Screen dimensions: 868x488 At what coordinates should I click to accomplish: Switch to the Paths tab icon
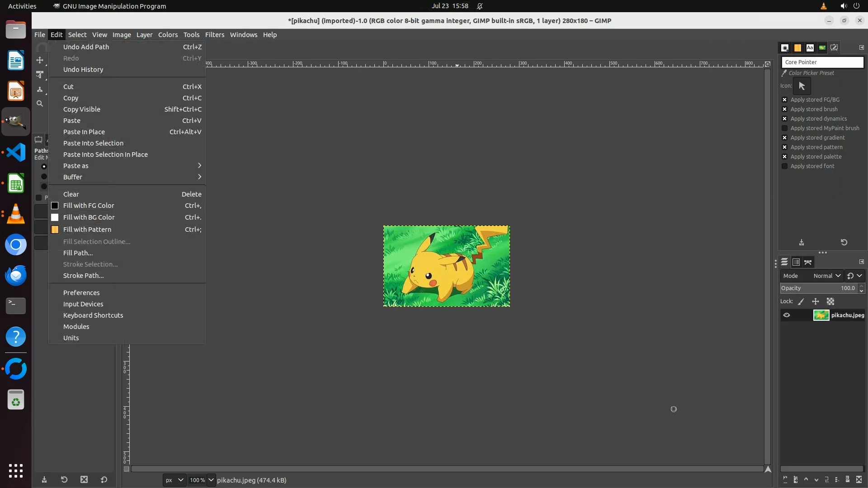(808, 262)
